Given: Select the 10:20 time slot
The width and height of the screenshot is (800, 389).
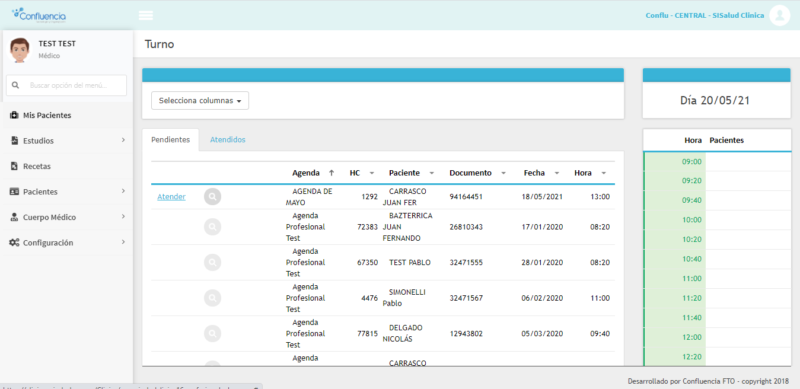Looking at the screenshot, I should 691,239.
